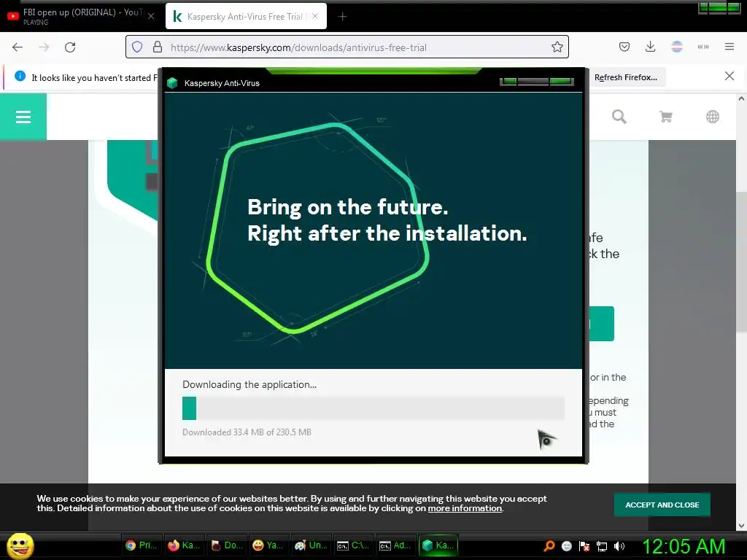Open the Firefox application menu
This screenshot has height=560, width=747.
(x=729, y=47)
